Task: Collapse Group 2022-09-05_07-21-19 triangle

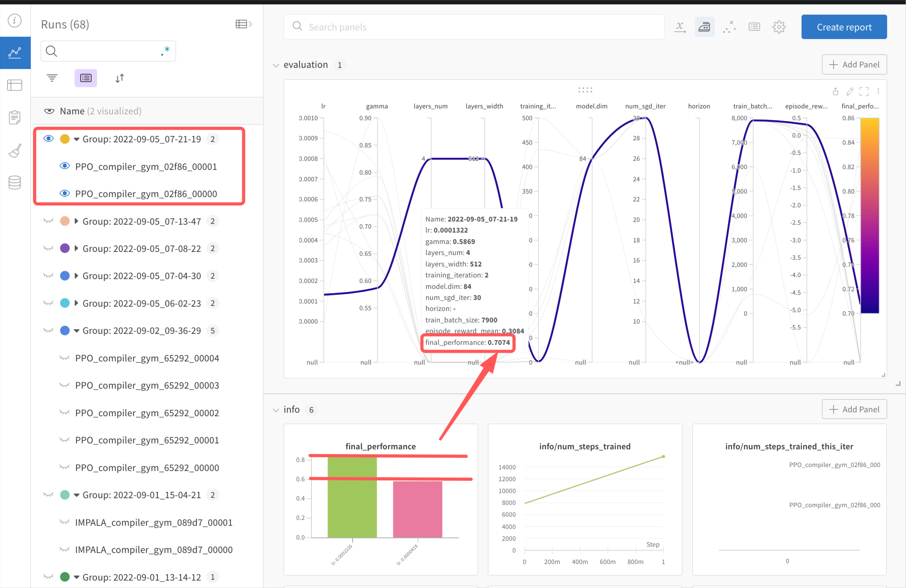Action: (77, 139)
